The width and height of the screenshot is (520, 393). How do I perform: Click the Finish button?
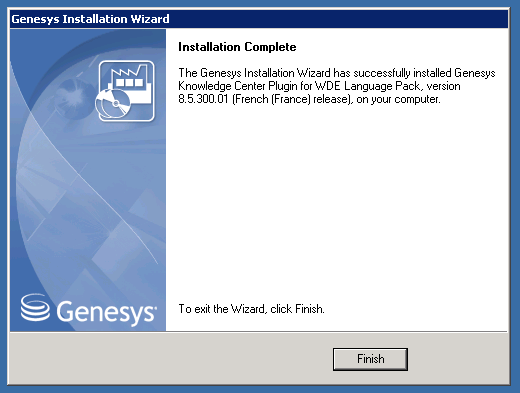[x=370, y=359]
